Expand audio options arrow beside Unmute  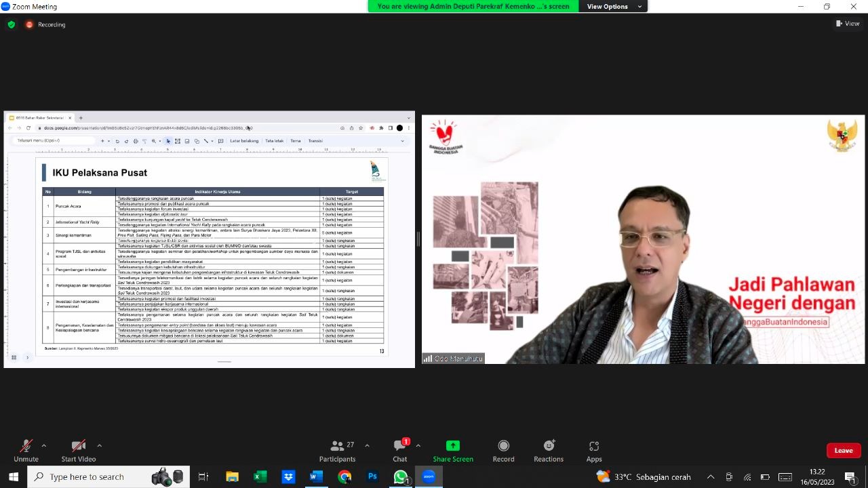(x=44, y=445)
